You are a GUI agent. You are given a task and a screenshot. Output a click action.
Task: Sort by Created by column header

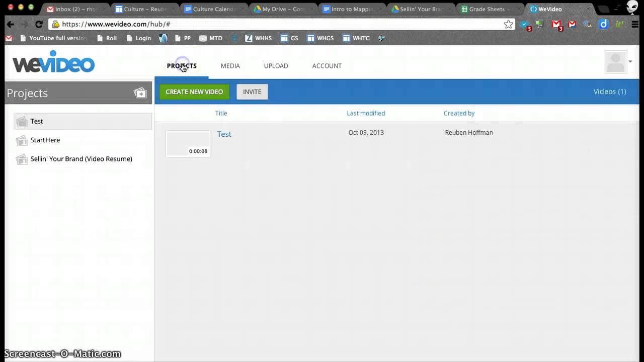coord(459,113)
